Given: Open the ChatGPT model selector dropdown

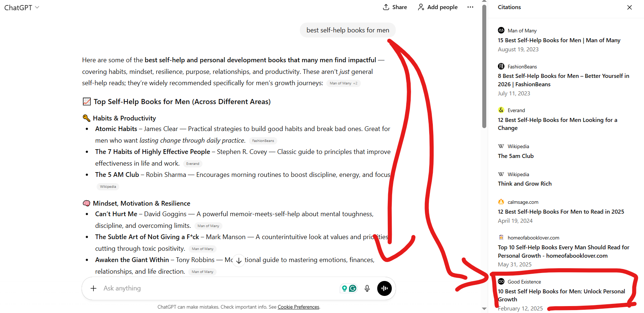Looking at the screenshot, I should 21,8.
